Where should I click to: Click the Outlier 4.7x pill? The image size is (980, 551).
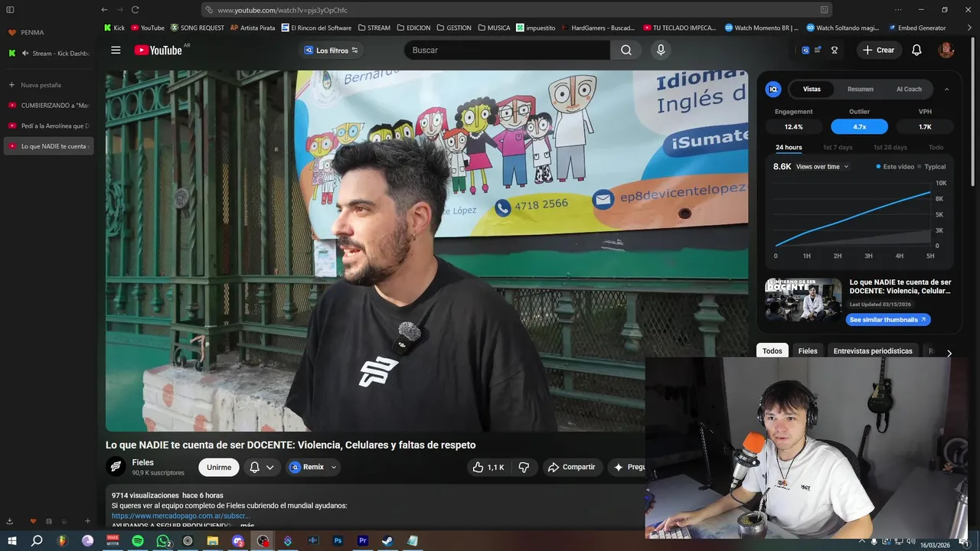point(859,127)
